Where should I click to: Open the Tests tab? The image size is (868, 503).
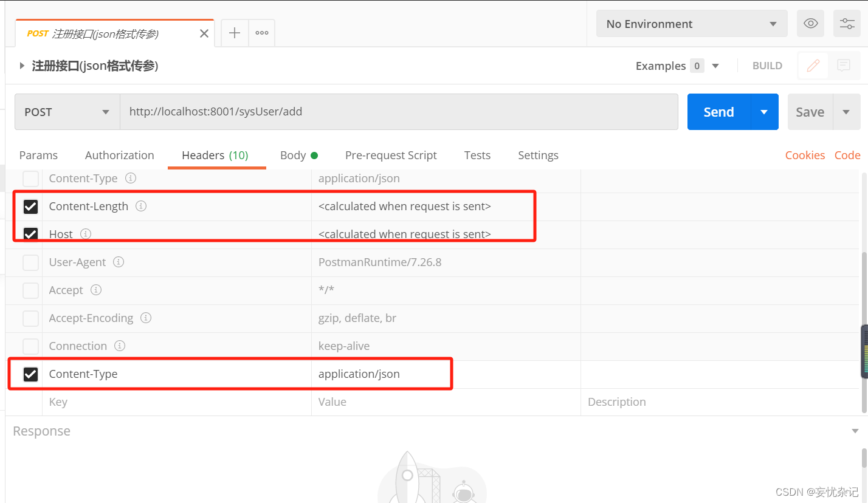(x=477, y=155)
